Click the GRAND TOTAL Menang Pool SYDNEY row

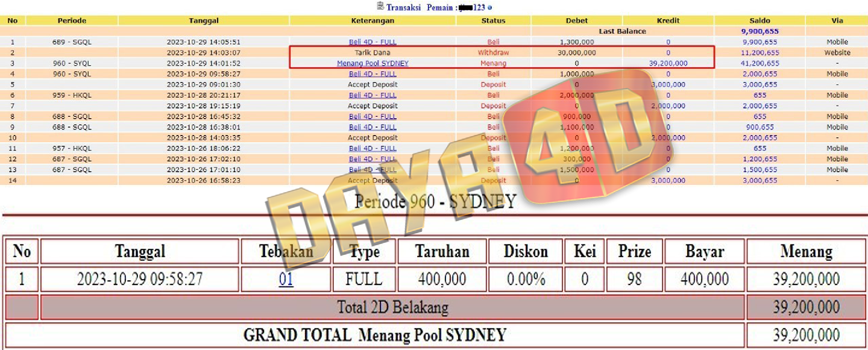(374, 335)
